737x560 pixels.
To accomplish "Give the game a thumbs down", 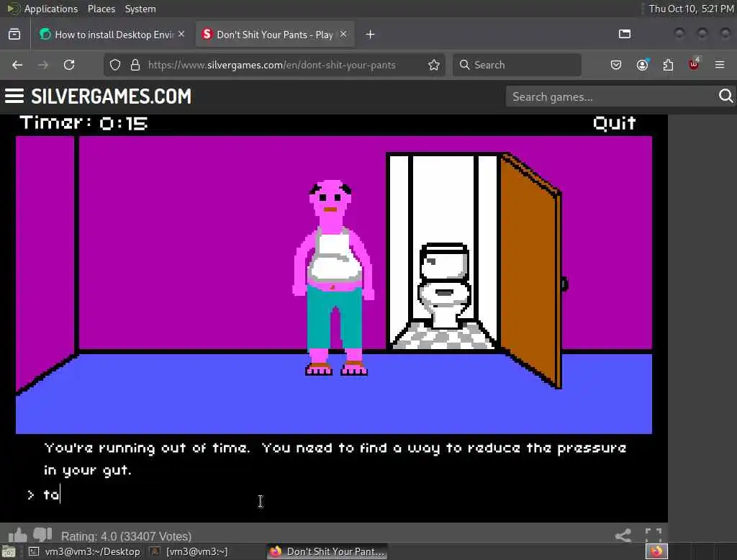I will (42, 535).
